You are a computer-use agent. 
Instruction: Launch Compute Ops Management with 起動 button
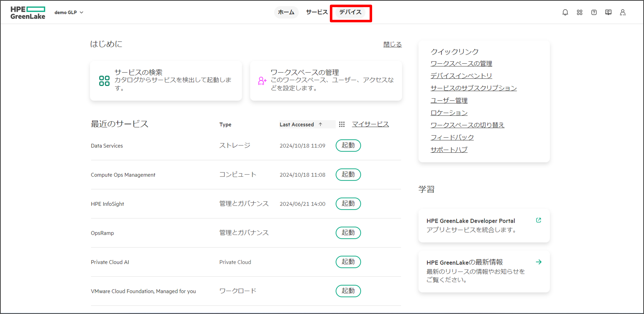(x=348, y=174)
